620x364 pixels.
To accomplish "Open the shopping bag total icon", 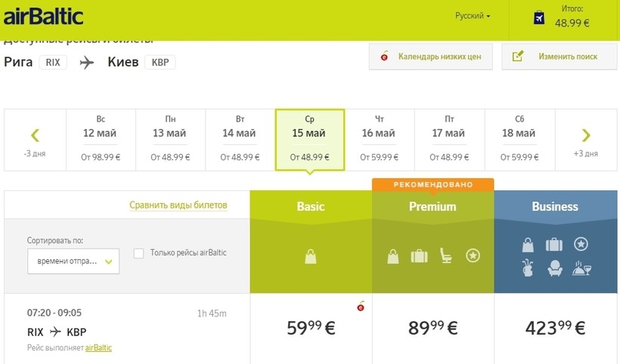I will click(x=539, y=17).
